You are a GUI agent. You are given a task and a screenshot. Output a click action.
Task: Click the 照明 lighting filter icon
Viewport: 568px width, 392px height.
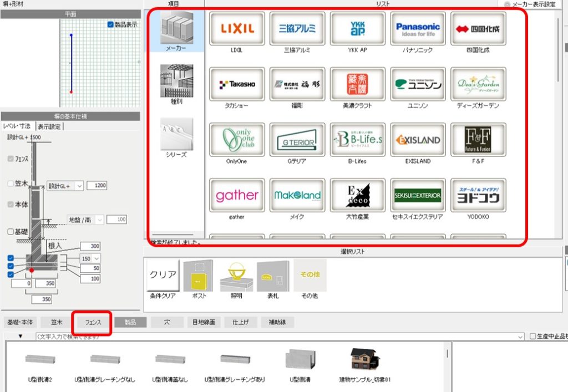[x=236, y=276]
